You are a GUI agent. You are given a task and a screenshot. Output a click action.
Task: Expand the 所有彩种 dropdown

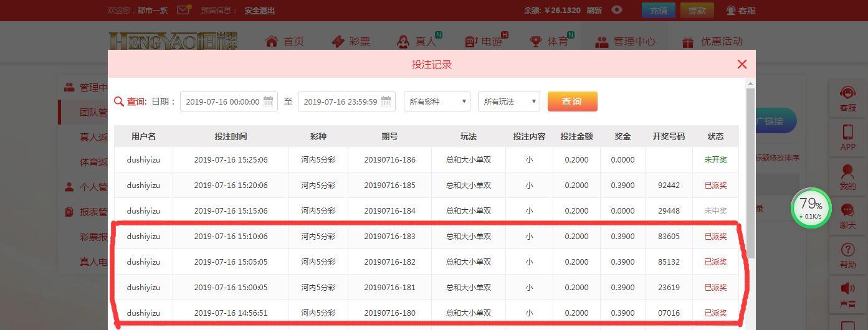437,101
